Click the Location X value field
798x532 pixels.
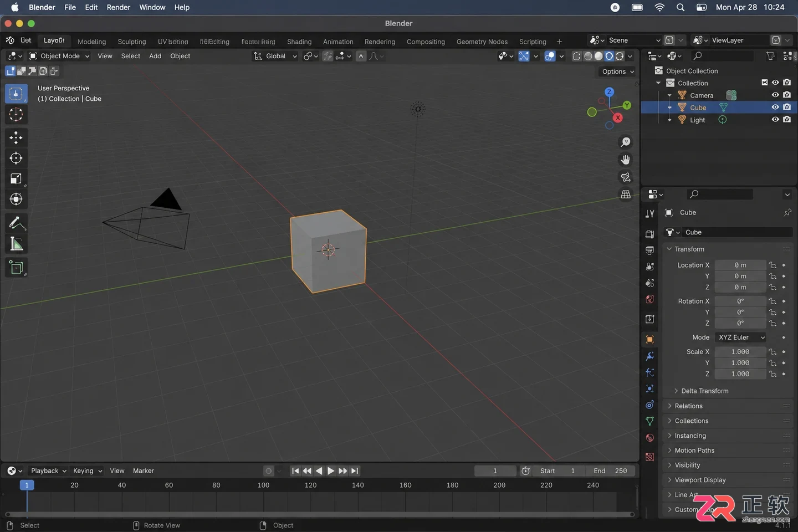(x=740, y=265)
